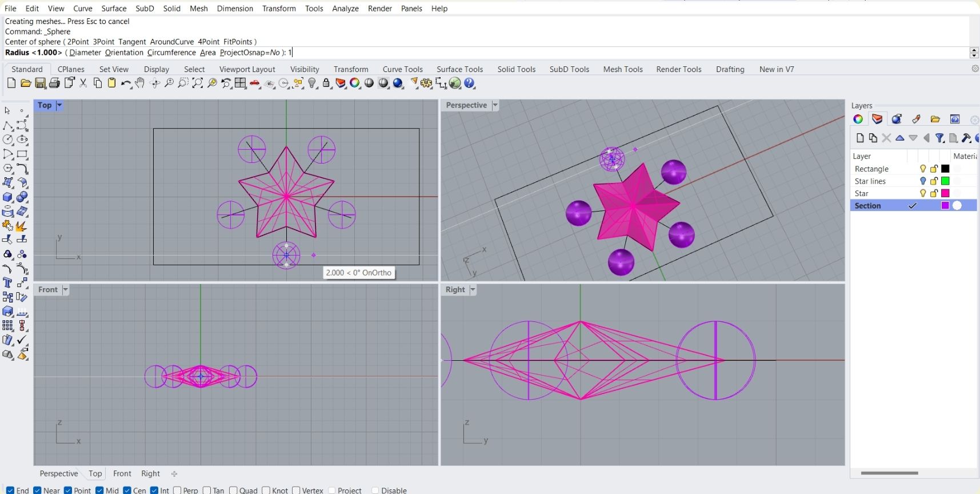The width and height of the screenshot is (980, 494).
Task: Select the Box solid tool in sidebar
Action: tap(8, 197)
